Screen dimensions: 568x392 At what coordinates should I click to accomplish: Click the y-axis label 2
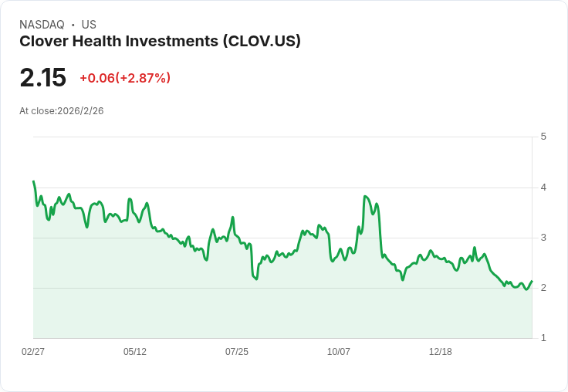click(x=544, y=288)
